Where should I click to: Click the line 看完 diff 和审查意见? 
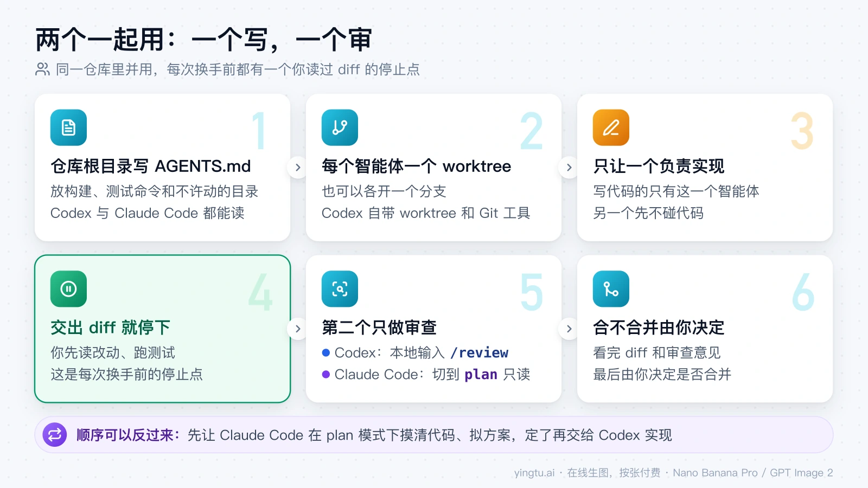pos(657,353)
